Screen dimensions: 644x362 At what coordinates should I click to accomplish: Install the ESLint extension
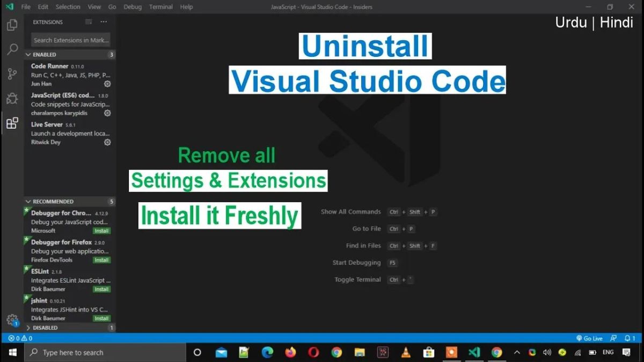pyautogui.click(x=101, y=289)
